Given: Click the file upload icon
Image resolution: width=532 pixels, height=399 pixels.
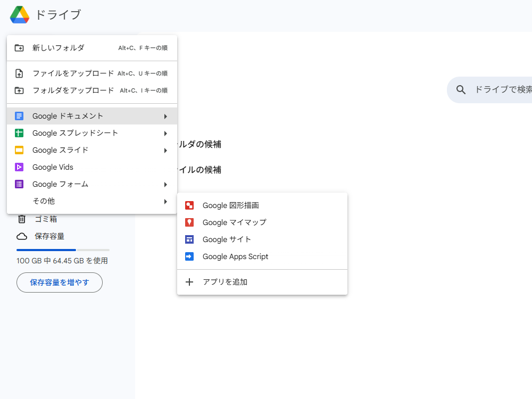Looking at the screenshot, I should coord(19,73).
